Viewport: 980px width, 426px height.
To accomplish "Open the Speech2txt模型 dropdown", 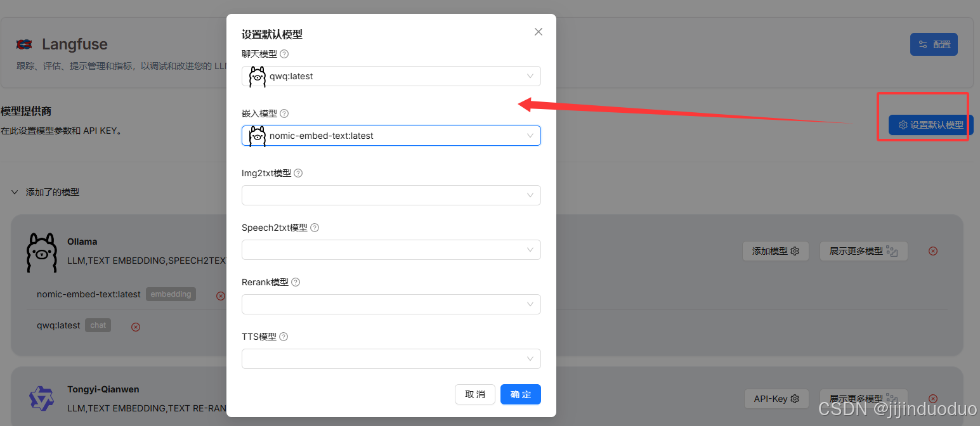I will pyautogui.click(x=391, y=250).
